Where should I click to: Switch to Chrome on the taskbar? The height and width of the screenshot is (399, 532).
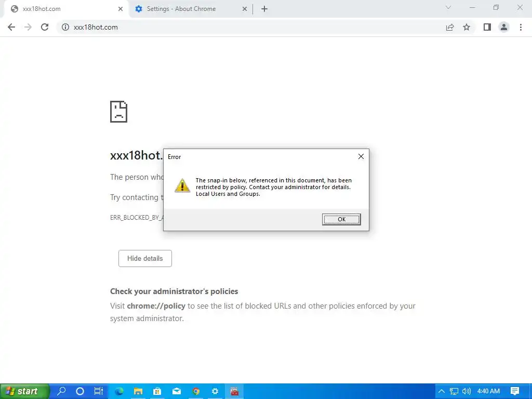coord(196,391)
